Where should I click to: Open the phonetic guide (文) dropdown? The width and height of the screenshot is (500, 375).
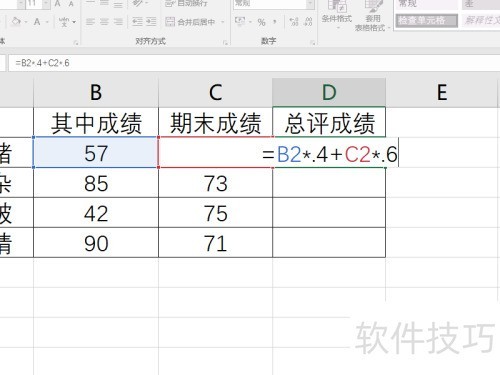tap(74, 22)
